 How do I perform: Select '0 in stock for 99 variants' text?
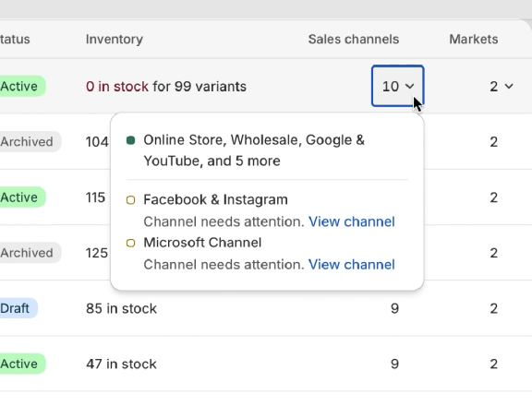[x=166, y=87]
